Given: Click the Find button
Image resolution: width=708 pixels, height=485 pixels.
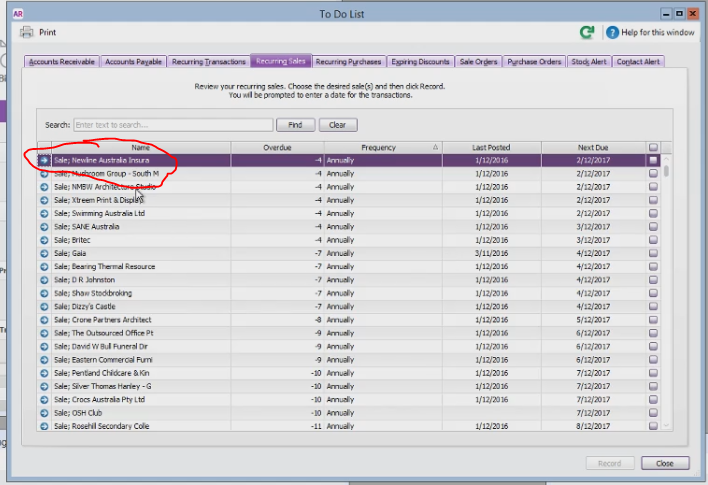Looking at the screenshot, I should click(295, 125).
